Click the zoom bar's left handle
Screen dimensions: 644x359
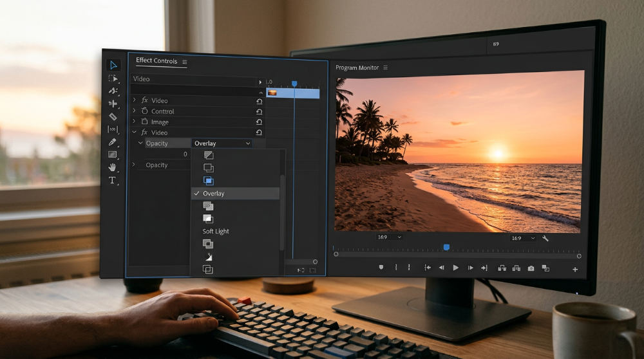click(336, 254)
